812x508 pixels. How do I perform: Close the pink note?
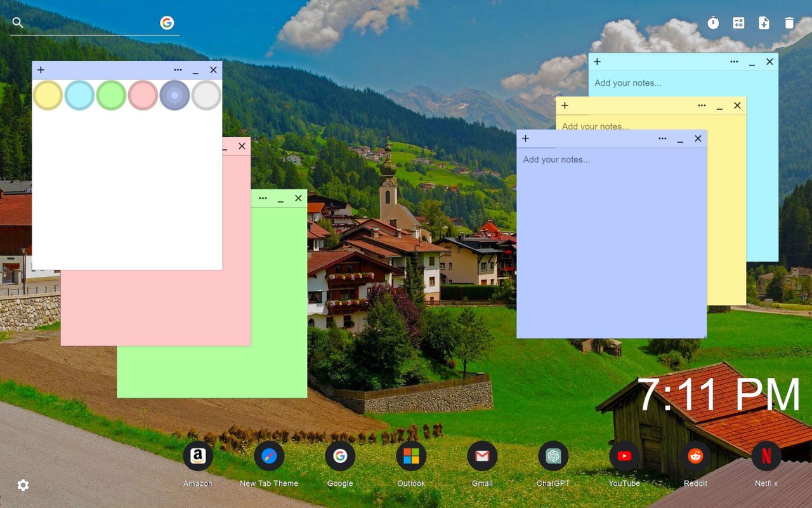[x=242, y=146]
